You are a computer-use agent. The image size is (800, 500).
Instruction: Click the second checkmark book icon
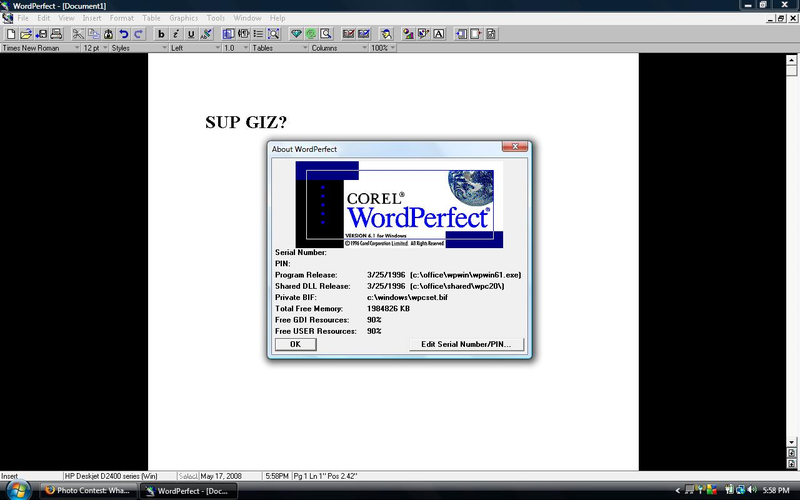tap(364, 34)
